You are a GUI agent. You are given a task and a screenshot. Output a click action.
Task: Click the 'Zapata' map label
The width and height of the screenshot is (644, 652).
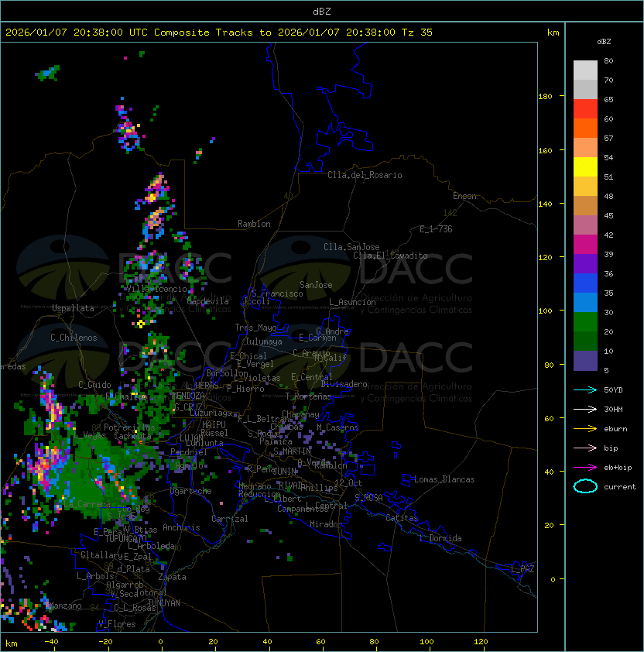tap(172, 577)
